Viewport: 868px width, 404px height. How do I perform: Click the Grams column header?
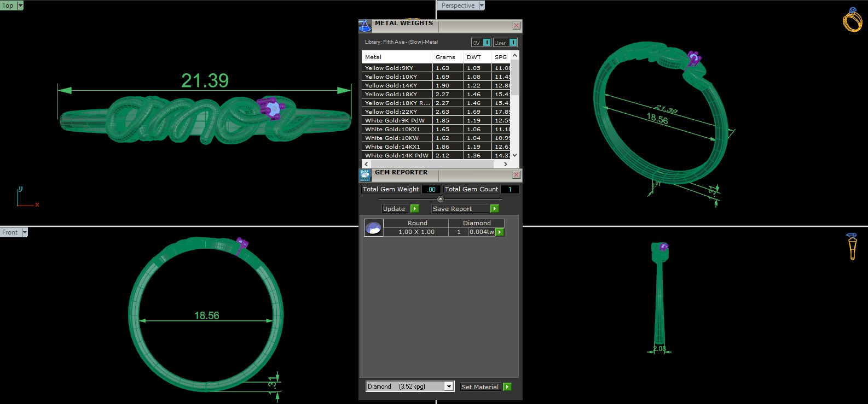point(448,57)
